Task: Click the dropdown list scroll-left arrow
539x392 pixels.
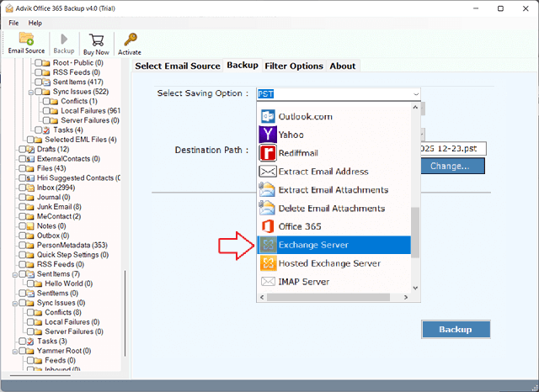Action: [262, 297]
